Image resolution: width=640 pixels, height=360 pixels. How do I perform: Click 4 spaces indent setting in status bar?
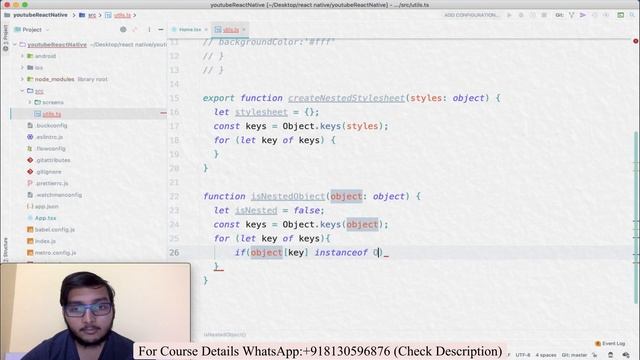[546, 355]
